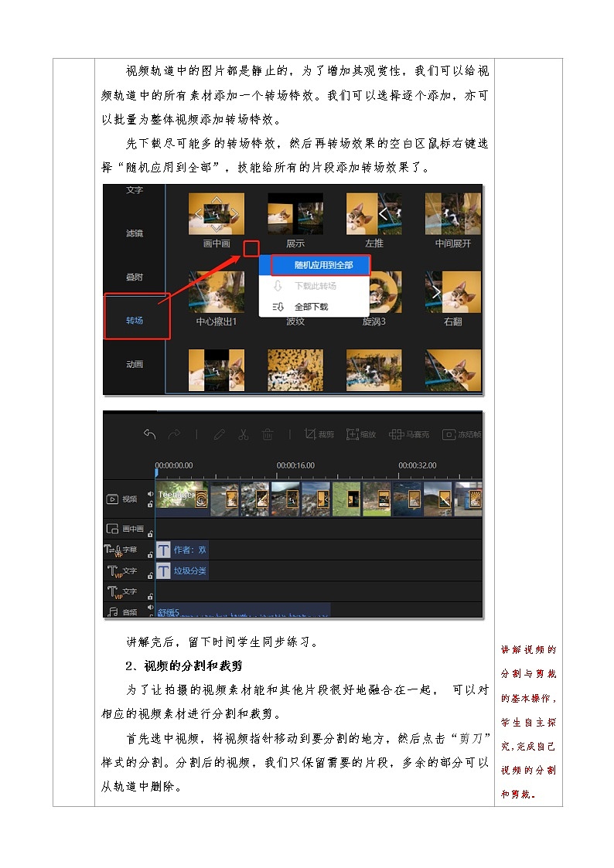Select the 缩放 zoom tool
The image size is (614, 868).
coord(361,434)
